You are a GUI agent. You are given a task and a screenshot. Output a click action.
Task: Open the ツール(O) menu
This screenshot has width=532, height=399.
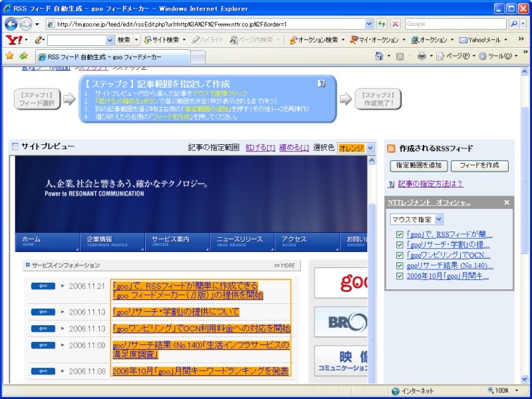pyautogui.click(x=499, y=57)
